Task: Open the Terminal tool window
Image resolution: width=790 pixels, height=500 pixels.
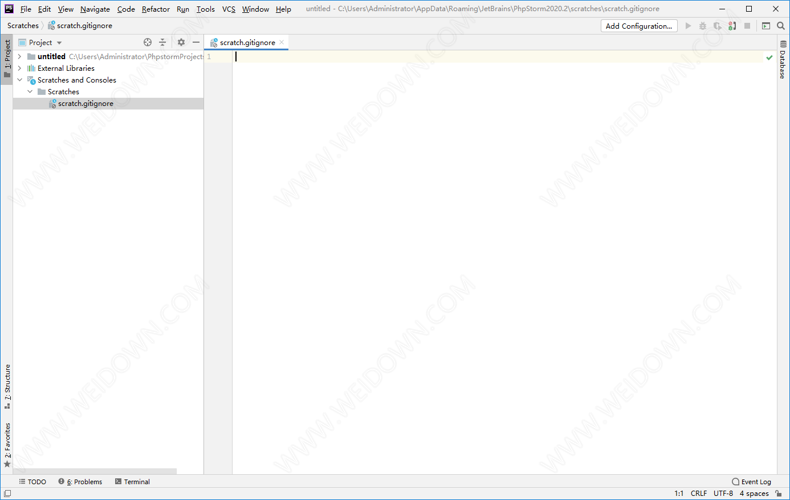Action: (133, 481)
